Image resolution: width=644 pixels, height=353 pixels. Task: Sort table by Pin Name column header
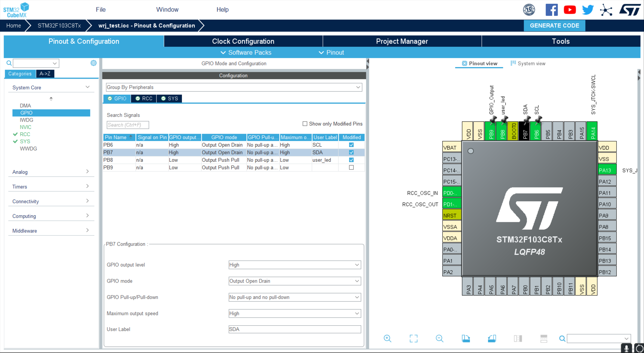[119, 137]
